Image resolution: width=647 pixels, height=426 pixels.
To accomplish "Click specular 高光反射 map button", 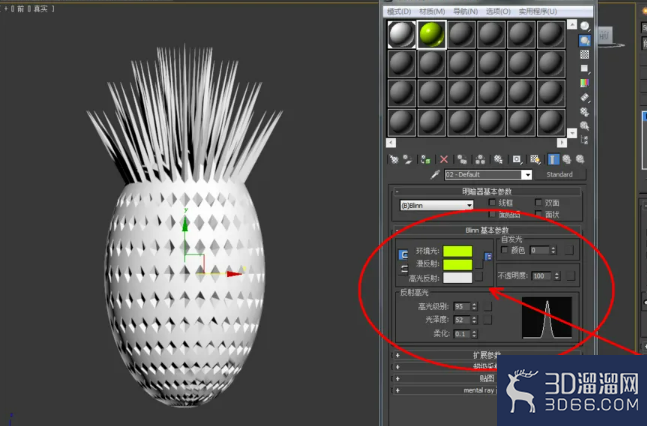I will tap(479, 277).
